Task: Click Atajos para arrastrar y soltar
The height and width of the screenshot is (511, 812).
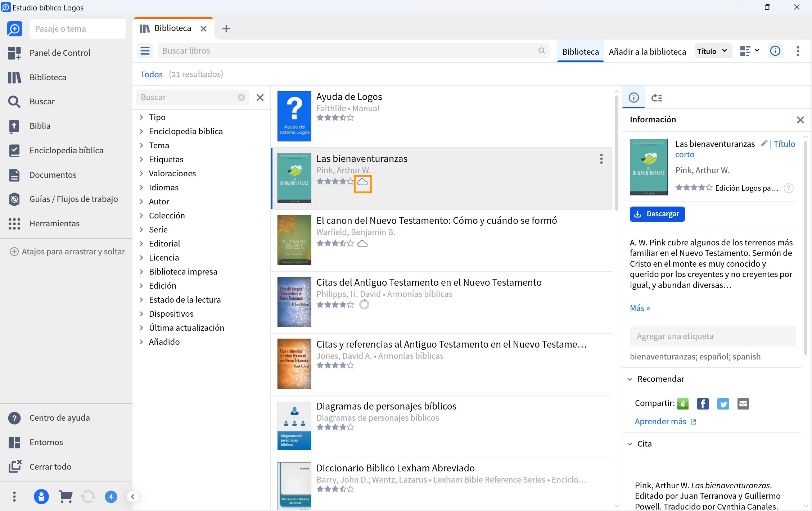Action: click(67, 252)
